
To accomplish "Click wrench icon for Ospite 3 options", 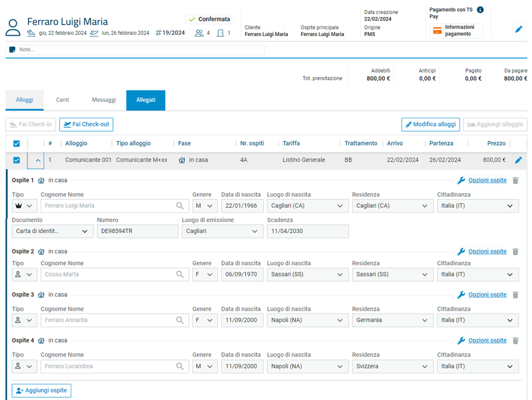I will tap(461, 295).
